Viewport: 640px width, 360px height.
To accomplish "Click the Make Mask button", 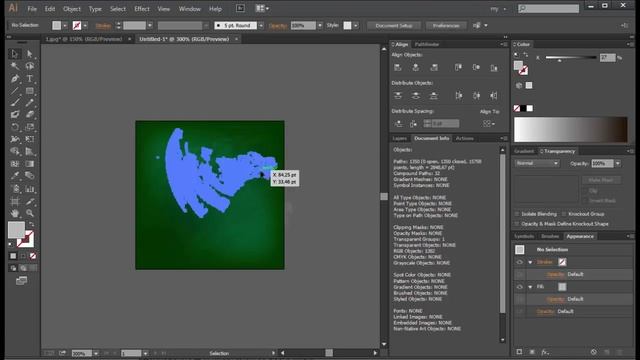I will (601, 180).
